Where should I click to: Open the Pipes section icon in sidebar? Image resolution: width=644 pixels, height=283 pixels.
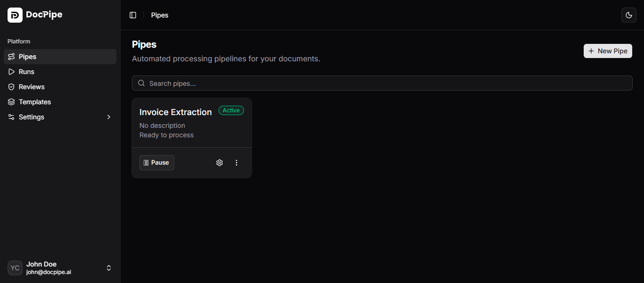[x=11, y=56]
